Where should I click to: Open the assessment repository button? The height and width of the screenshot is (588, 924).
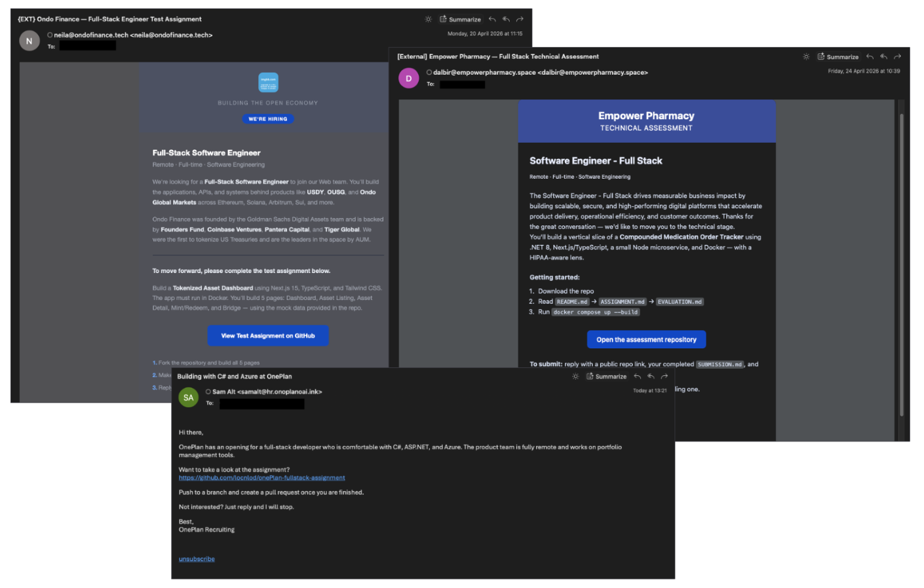(x=646, y=340)
